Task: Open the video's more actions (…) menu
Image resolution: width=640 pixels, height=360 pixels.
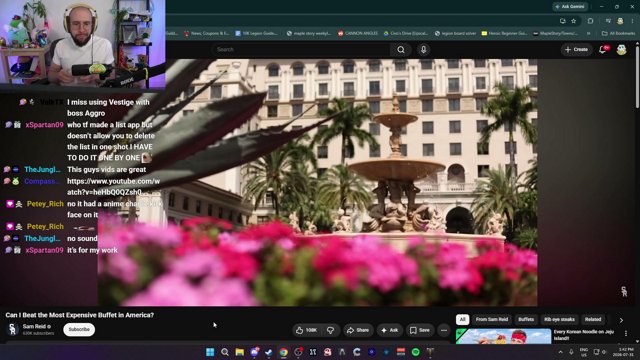Action: pyautogui.click(x=444, y=330)
